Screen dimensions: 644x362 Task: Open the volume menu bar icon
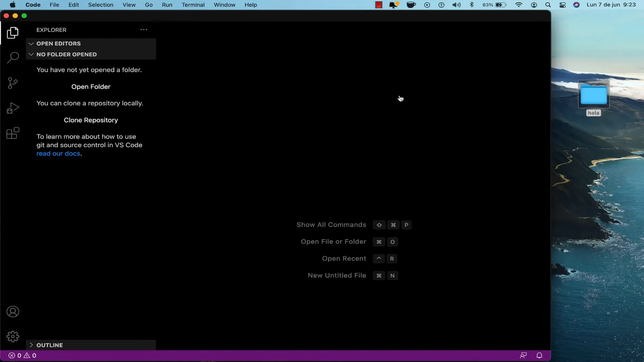[x=456, y=5]
